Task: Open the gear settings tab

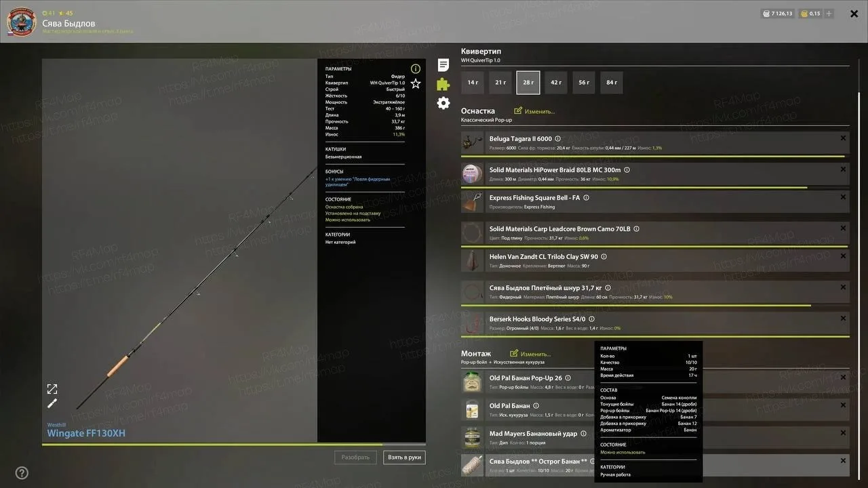Action: [x=443, y=103]
